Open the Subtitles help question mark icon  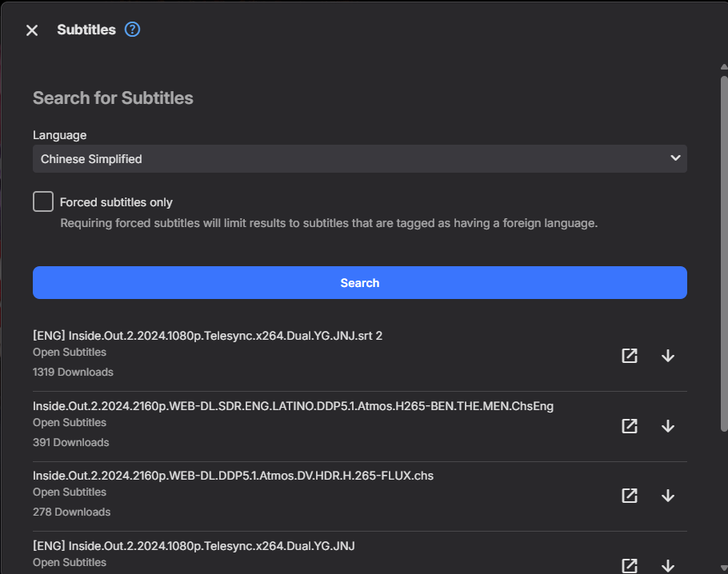133,30
